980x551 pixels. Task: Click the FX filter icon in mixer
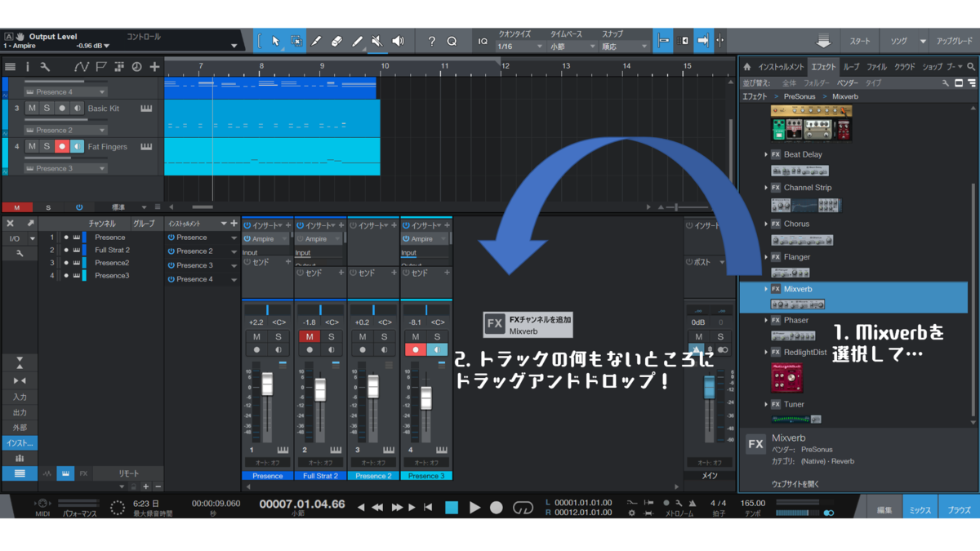(83, 473)
